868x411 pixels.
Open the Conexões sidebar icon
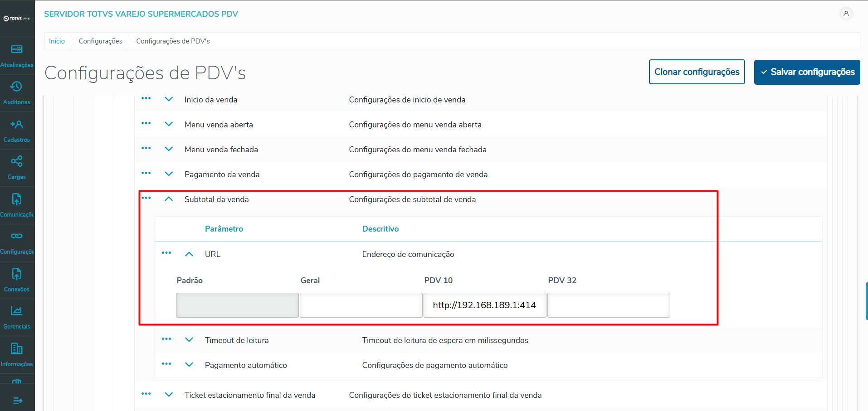17,274
